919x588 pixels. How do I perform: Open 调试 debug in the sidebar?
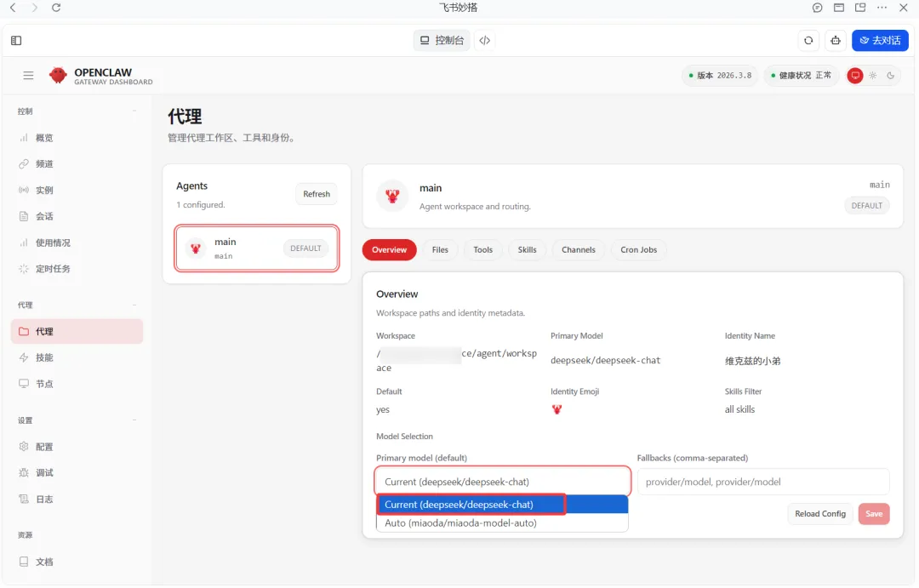tap(77, 473)
